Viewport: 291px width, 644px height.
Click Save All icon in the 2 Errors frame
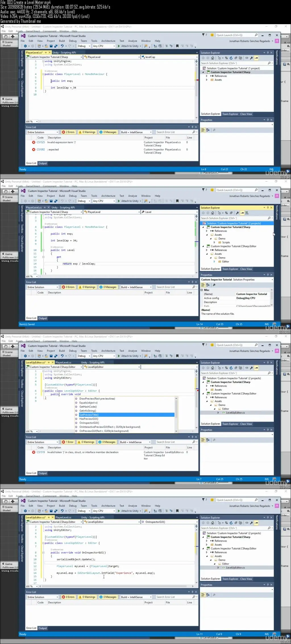56,46
